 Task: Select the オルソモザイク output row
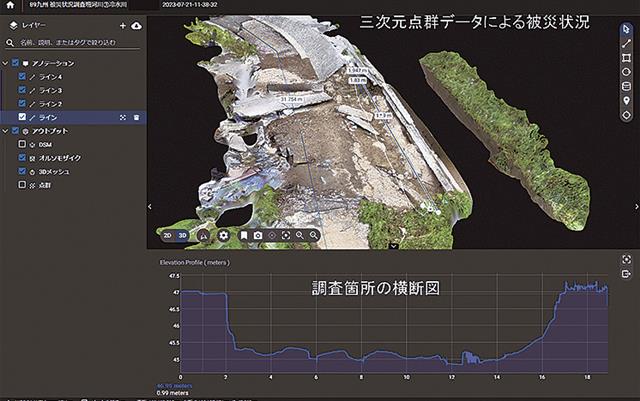pyautogui.click(x=73, y=158)
